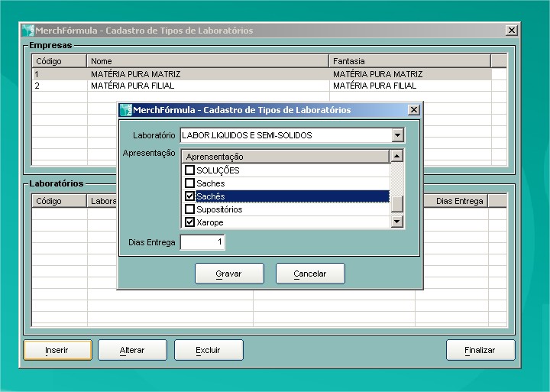The image size is (550, 392).
Task: Close the main background window
Action: click(511, 31)
